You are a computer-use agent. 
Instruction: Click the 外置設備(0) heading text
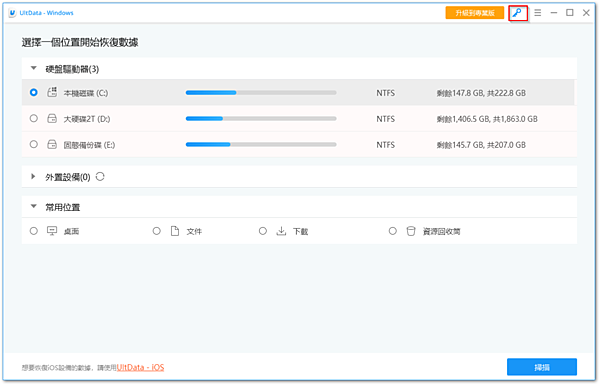(68, 177)
